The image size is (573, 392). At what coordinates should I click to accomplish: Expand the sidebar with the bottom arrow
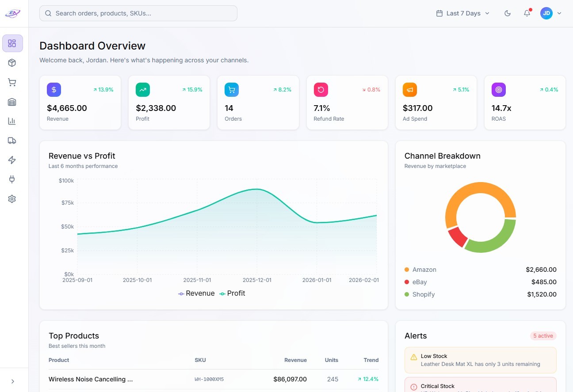13,381
